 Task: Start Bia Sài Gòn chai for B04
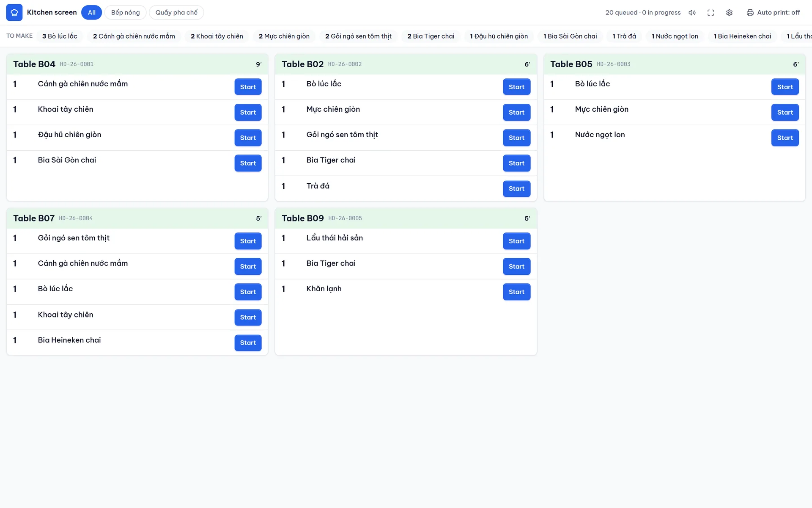click(248, 163)
